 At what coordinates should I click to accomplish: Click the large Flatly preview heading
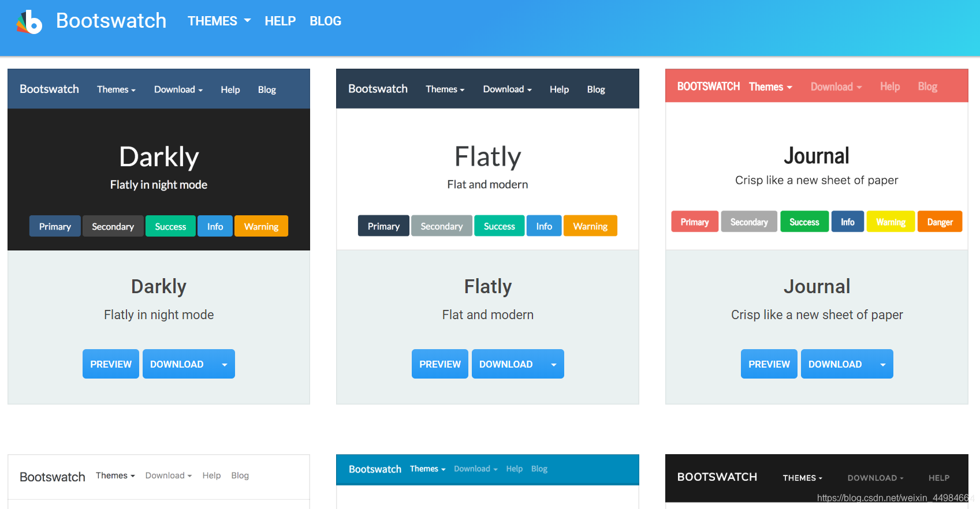pos(488,157)
